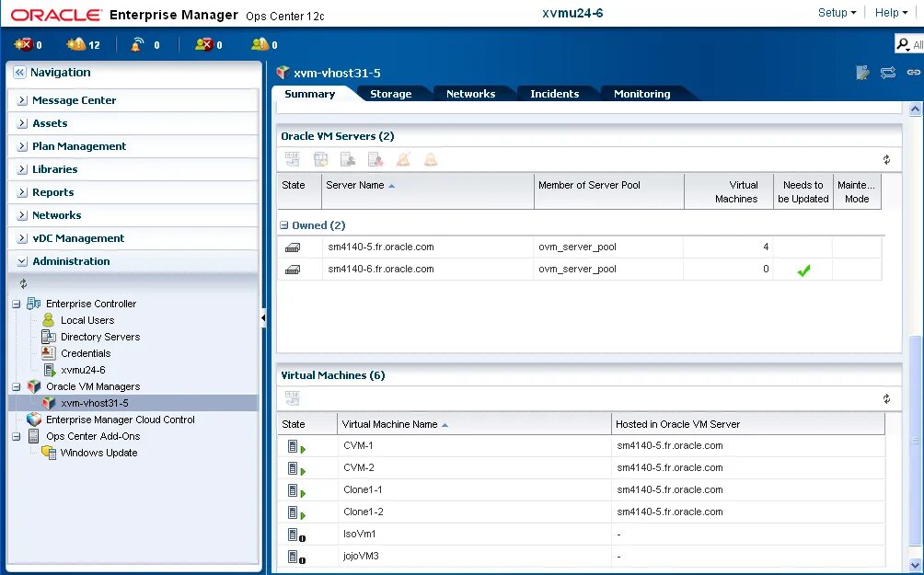The height and width of the screenshot is (575, 924).
Task: Switch to the Storage tab
Action: click(x=390, y=93)
